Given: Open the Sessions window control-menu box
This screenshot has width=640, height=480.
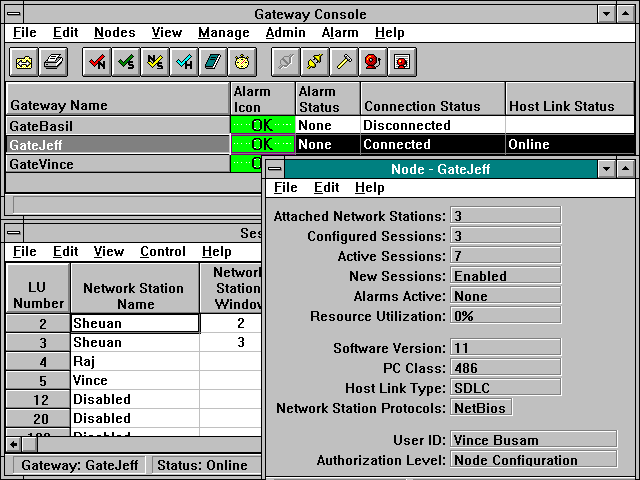Looking at the screenshot, I should point(12,233).
